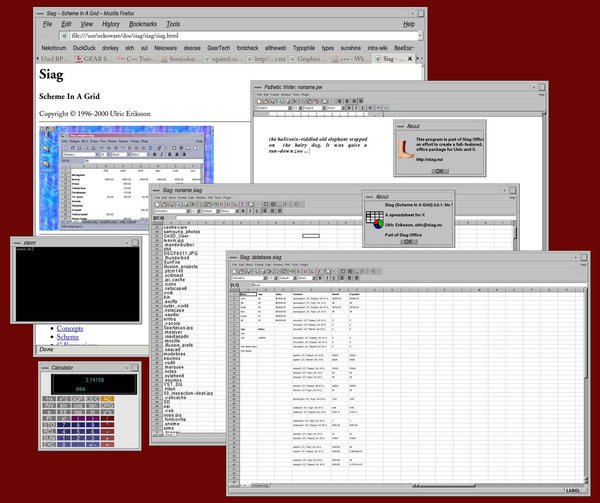Open style dropdown in database.siag window
The width and height of the screenshot is (600, 503).
click(x=295, y=278)
